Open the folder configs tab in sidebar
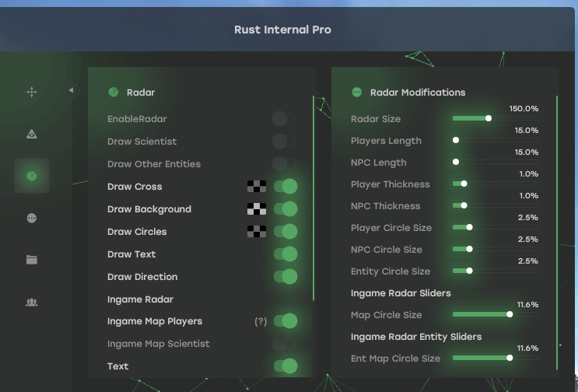The height and width of the screenshot is (392, 578). [x=32, y=260]
